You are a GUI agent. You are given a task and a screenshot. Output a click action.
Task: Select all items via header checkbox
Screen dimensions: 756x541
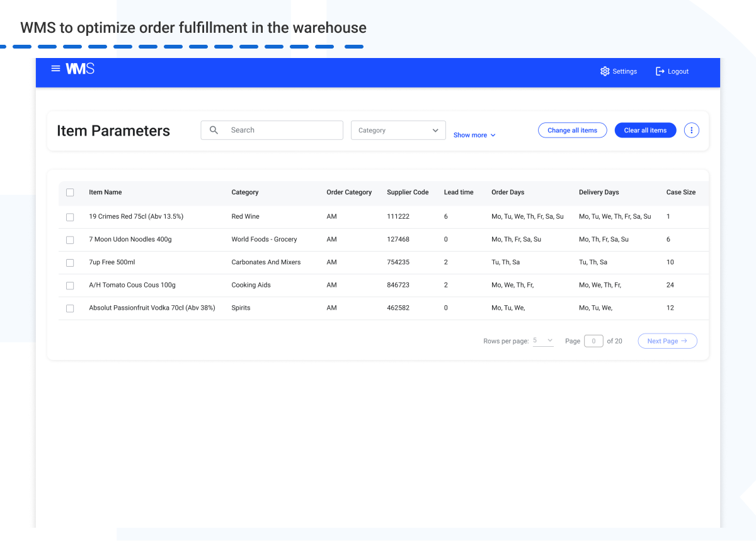click(x=70, y=192)
